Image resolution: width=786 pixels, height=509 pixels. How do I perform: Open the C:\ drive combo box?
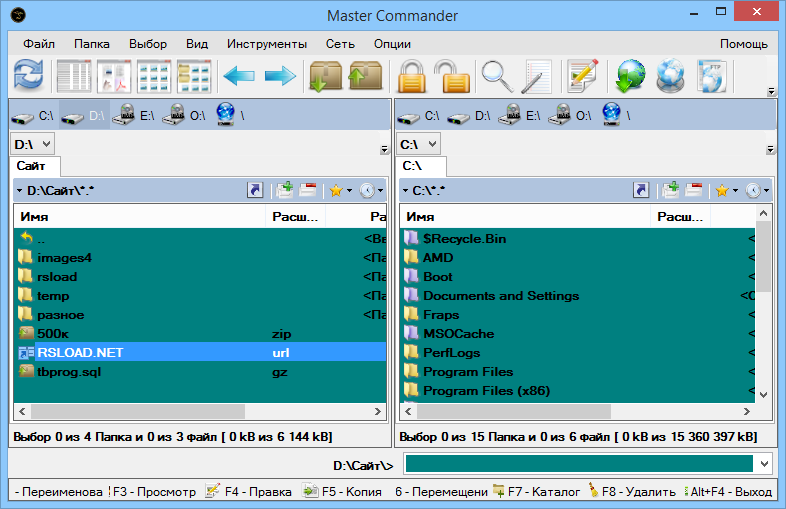pos(419,144)
